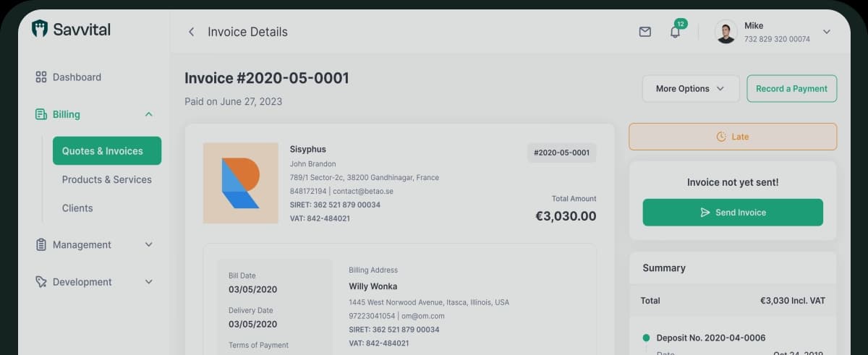This screenshot has width=868, height=355.
Task: Click the Dashboard grid icon
Action: click(41, 77)
